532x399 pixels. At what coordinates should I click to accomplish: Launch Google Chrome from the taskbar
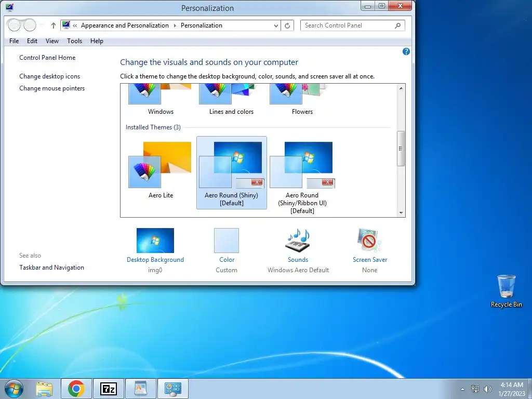click(76, 389)
